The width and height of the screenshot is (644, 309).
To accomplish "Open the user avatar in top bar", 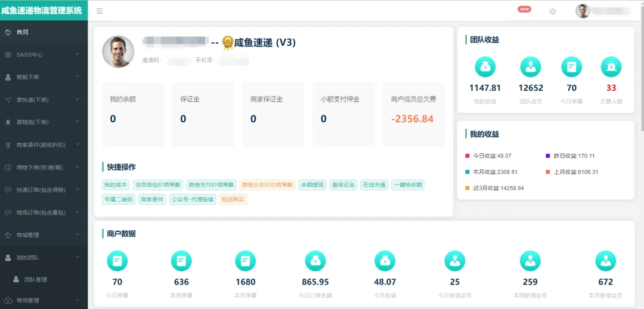I will click(x=583, y=11).
